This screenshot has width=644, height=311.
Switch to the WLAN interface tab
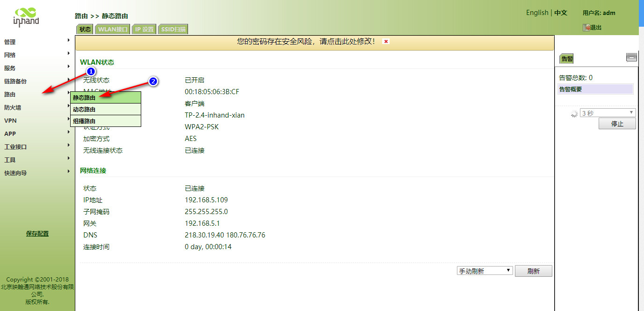113,29
